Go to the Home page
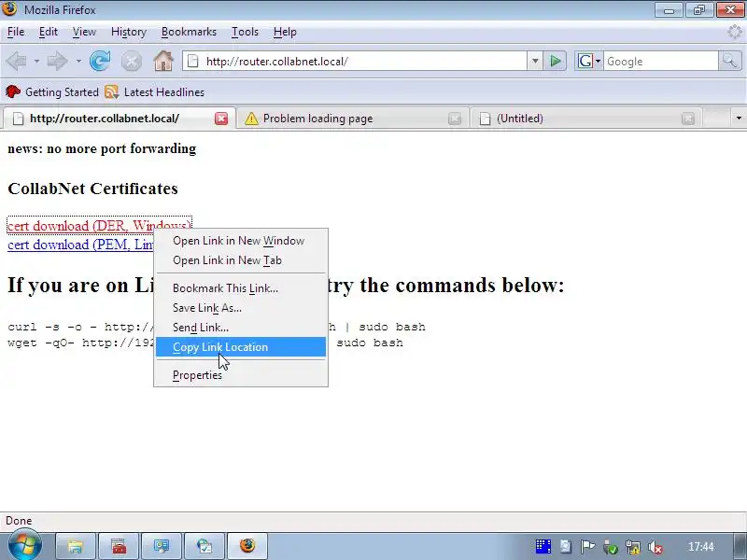Image resolution: width=747 pixels, height=560 pixels. (162, 61)
